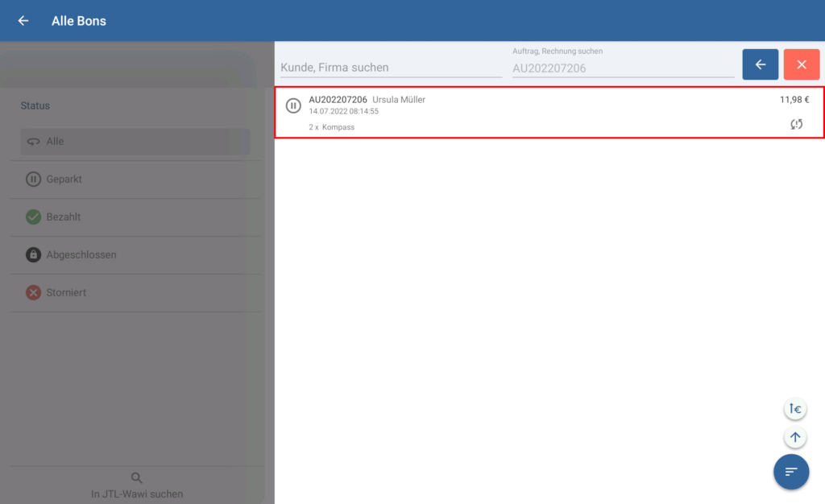
Task: Click the In JTL-Wawi suchen button
Action: pos(137,494)
